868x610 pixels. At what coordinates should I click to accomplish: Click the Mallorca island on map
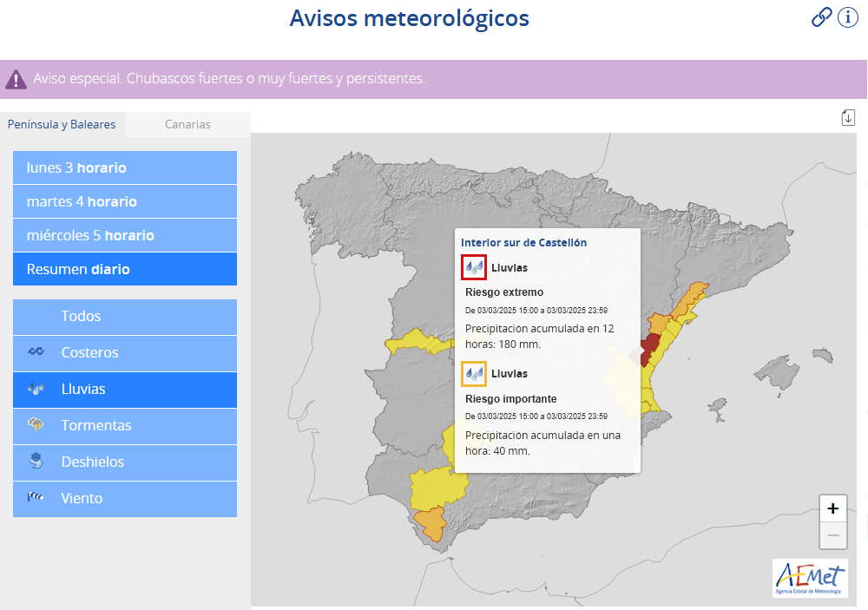click(777, 374)
